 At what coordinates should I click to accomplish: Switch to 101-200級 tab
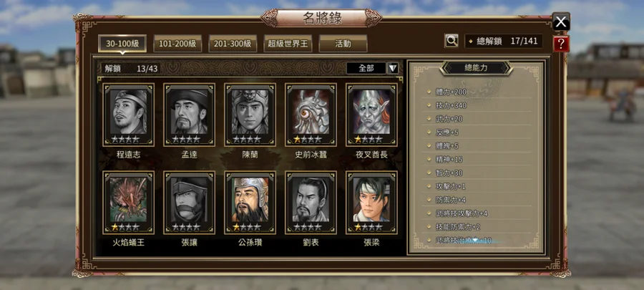tap(177, 44)
